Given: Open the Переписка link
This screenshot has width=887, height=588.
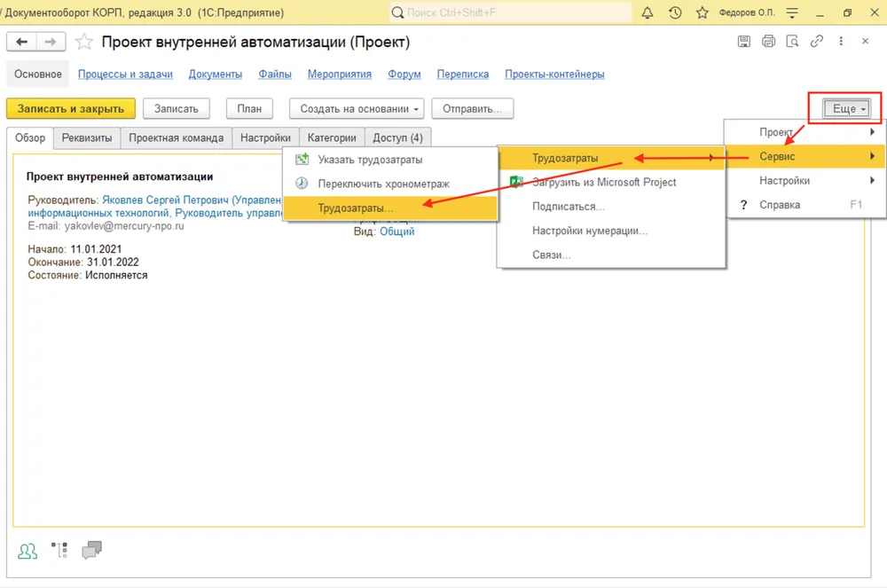Looking at the screenshot, I should click(x=463, y=74).
